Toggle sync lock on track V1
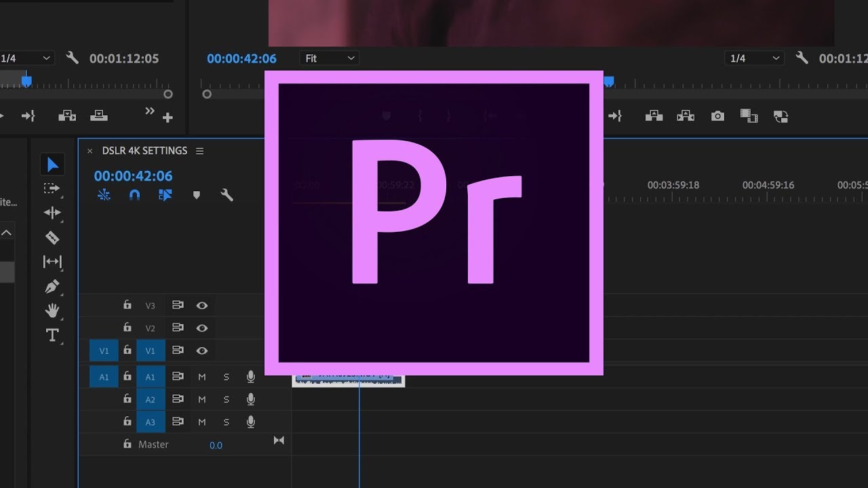Screen dimensions: 868x488 point(178,350)
